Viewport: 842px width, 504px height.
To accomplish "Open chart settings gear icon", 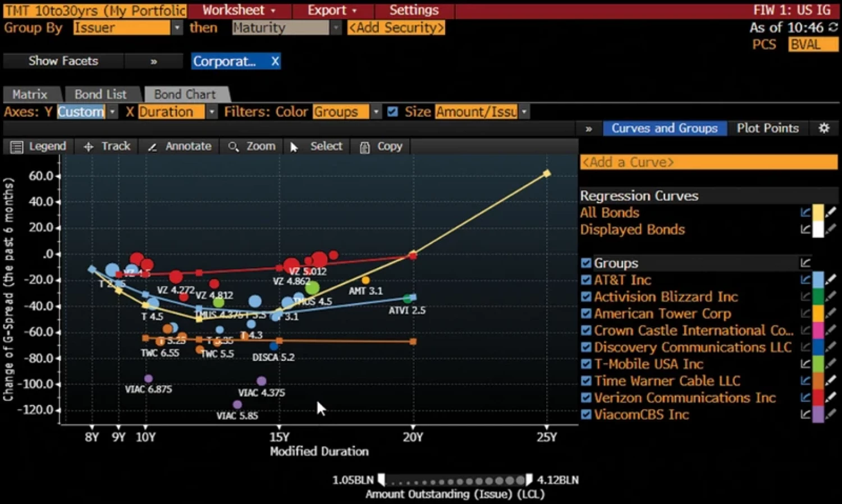I will point(823,129).
